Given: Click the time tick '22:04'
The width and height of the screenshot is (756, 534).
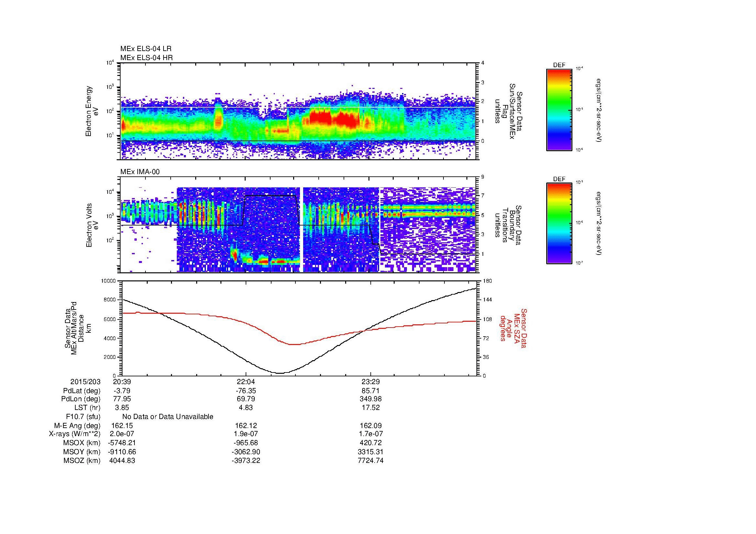Looking at the screenshot, I should (246, 382).
